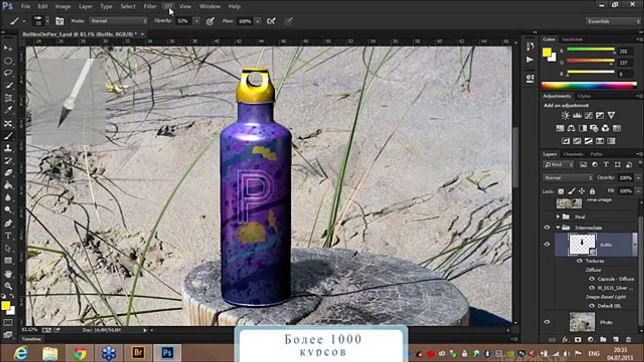Toggle airbrush-style build-up icon
Screen dimensions: 644x362
pos(271,21)
